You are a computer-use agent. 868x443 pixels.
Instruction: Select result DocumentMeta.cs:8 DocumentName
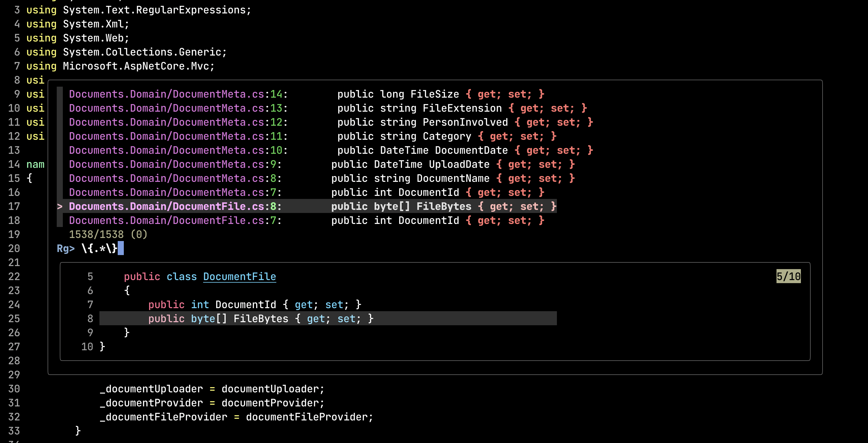[322, 178]
